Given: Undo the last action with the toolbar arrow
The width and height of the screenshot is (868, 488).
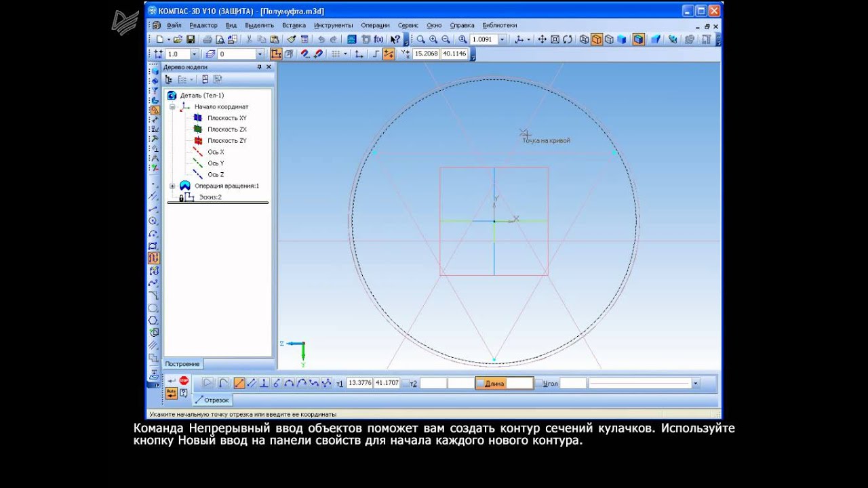Looking at the screenshot, I should click(321, 39).
